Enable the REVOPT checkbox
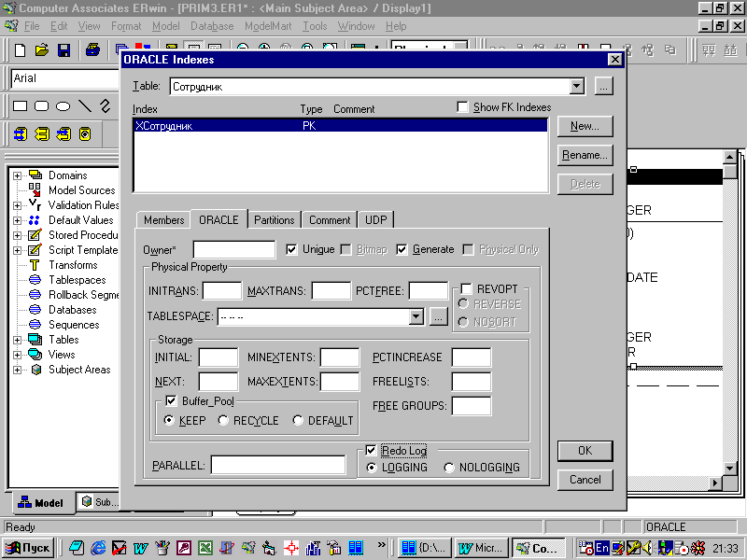 (x=466, y=288)
